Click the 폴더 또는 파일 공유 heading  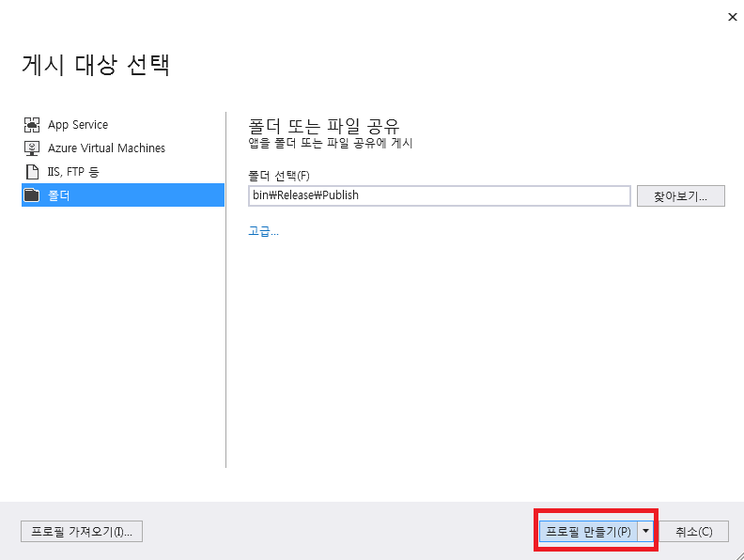pyautogui.click(x=324, y=126)
